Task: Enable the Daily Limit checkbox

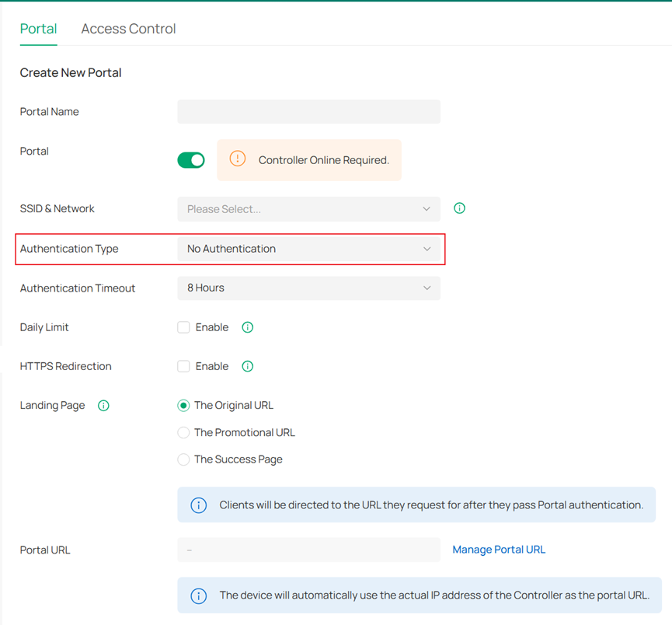Action: click(184, 327)
